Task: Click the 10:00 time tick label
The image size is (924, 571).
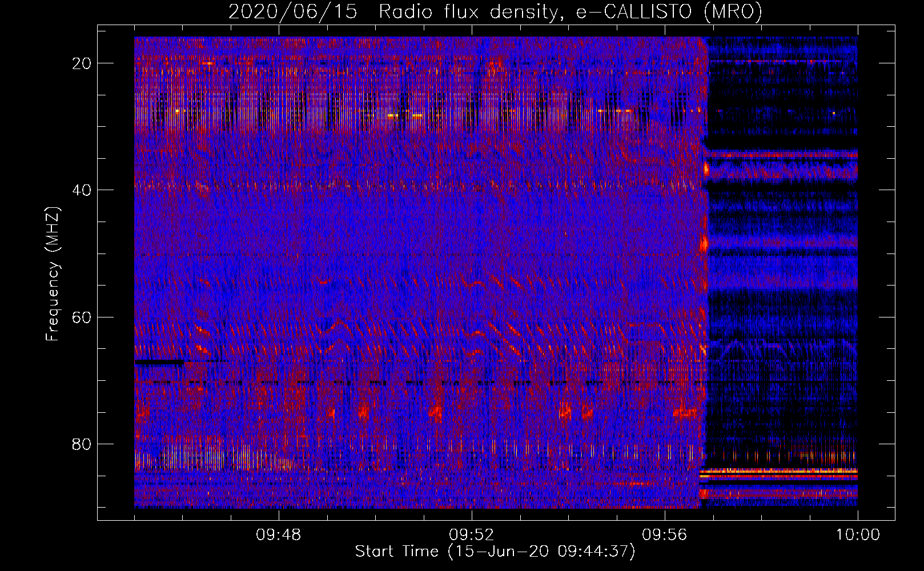Action: [x=858, y=535]
